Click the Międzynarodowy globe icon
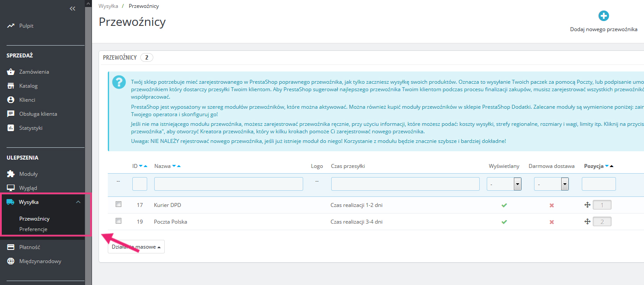Viewport: 644px width, 285px height. tap(11, 261)
